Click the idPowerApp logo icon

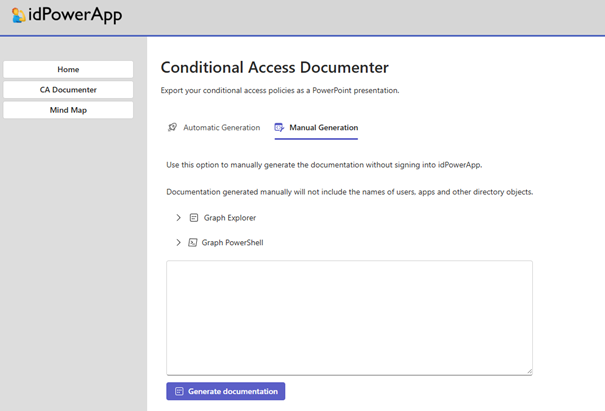pos(18,16)
